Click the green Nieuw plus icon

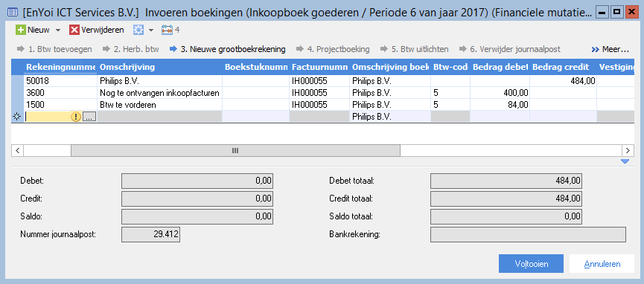click(21, 30)
